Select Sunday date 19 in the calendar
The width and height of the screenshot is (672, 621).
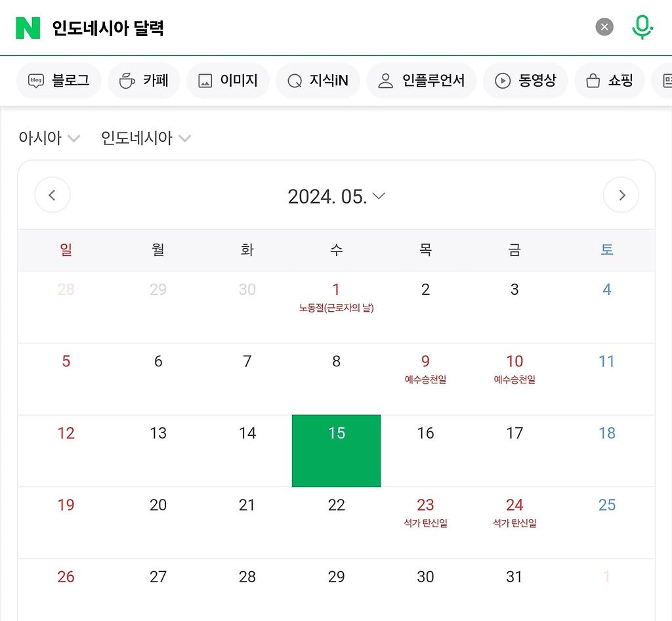[x=66, y=505]
